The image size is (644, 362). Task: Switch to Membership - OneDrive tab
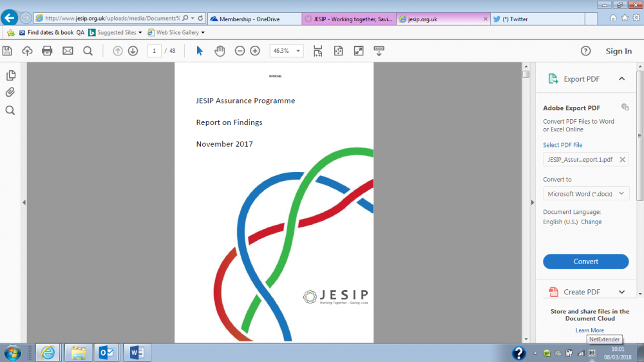click(254, 19)
